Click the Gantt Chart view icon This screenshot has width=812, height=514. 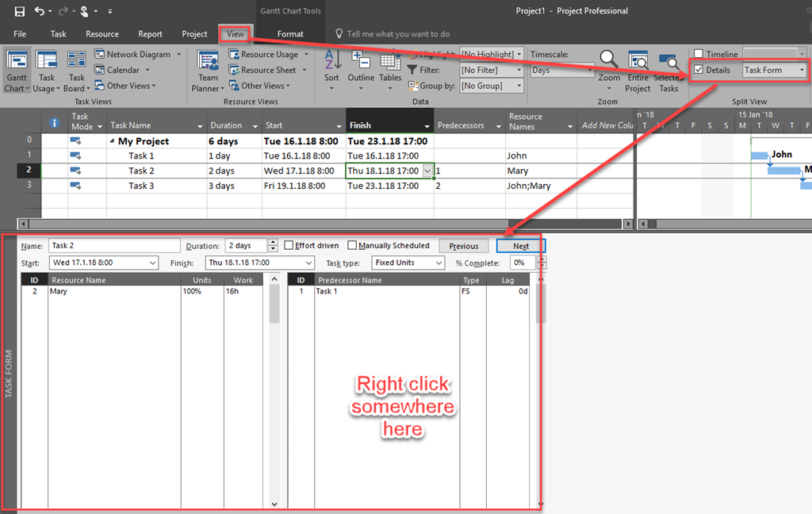point(16,63)
